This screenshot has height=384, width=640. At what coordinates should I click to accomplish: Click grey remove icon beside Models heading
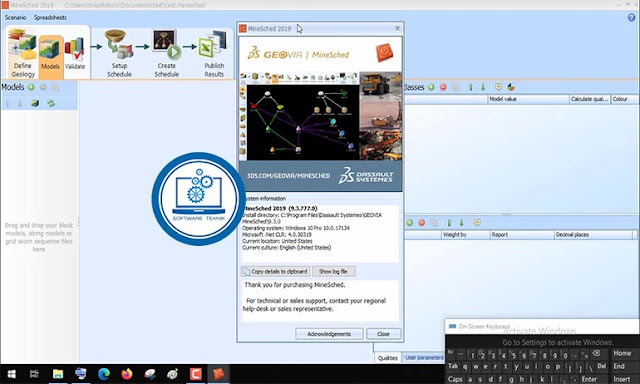point(43,87)
